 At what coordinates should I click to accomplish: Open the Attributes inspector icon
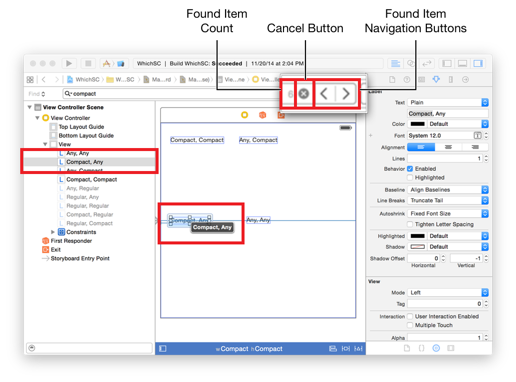436,79
